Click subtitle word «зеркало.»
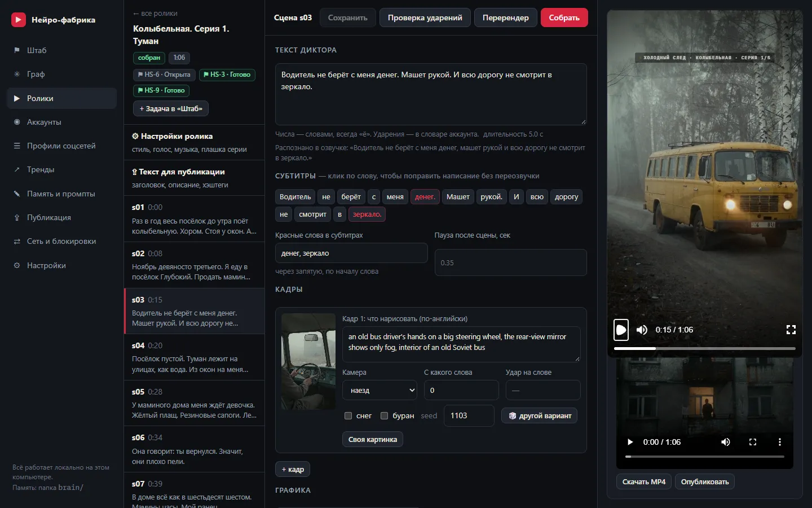Viewport: 812px width, 508px height. [x=367, y=214]
